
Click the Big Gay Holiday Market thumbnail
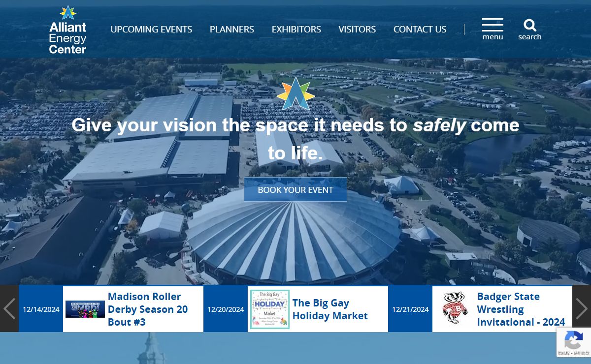[x=269, y=309]
